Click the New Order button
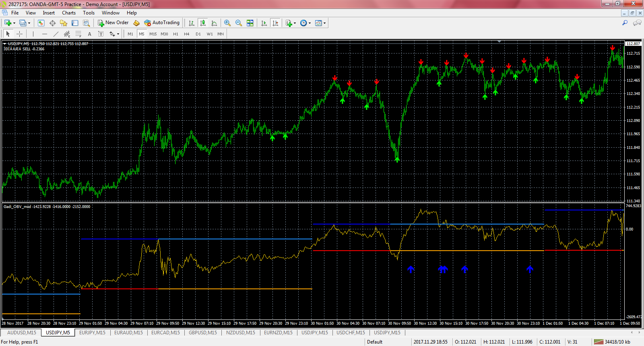Screen dimensions: 644x346 coord(113,23)
